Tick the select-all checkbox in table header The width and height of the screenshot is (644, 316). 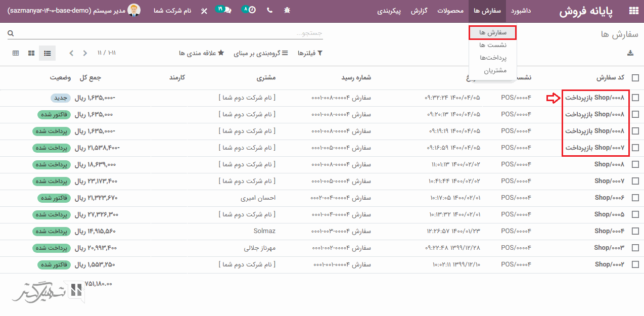click(x=635, y=78)
